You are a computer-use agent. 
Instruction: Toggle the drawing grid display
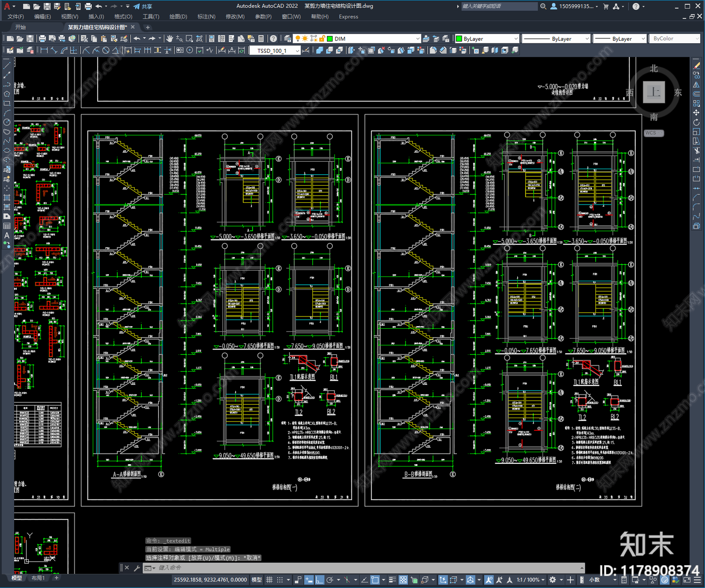click(x=269, y=580)
